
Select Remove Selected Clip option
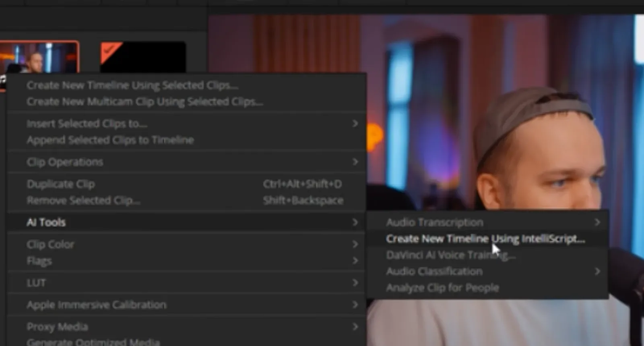(x=187, y=200)
